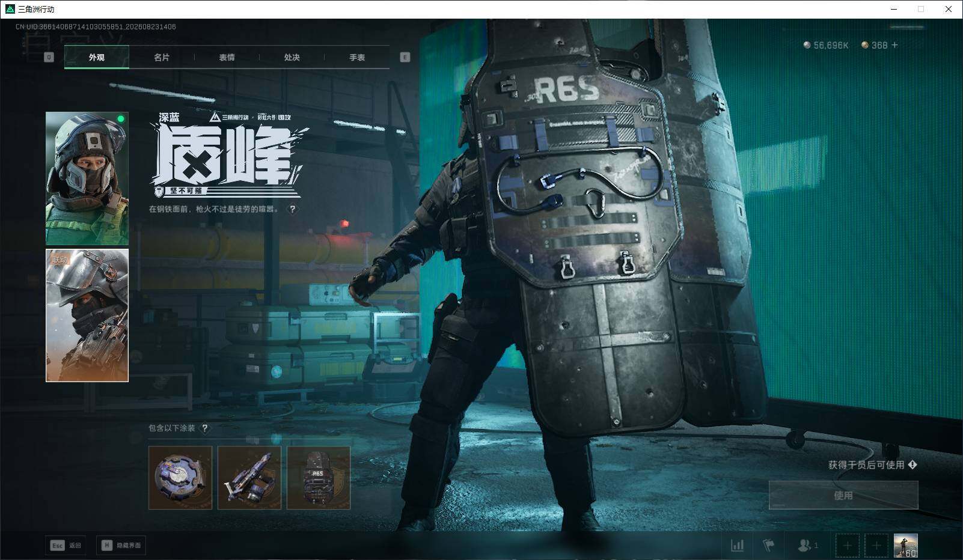Image resolution: width=963 pixels, height=560 pixels.
Task: Select the 联动 steel-helmet skin thumbnail
Action: (x=87, y=315)
